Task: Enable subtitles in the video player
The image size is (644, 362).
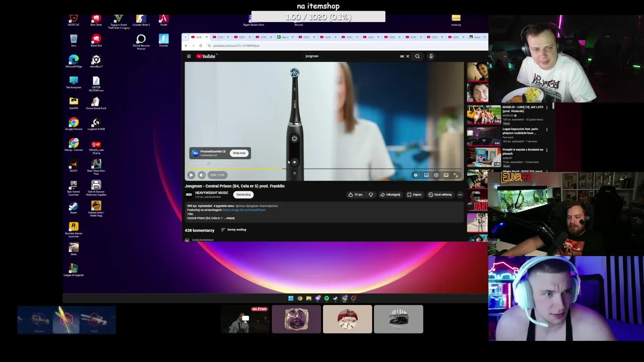Action: pos(426,175)
